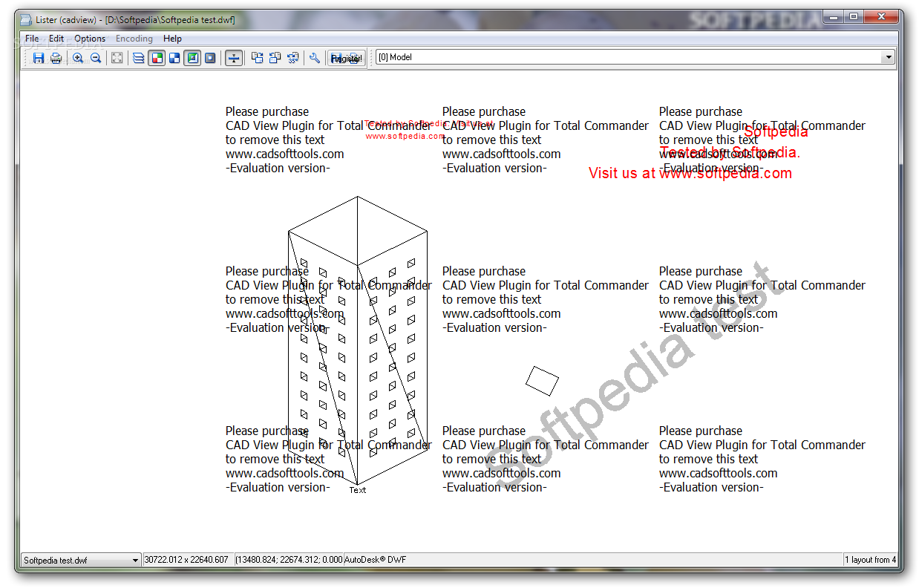The image size is (919, 588).
Task: Click the 'Text' label below the building
Action: coord(358,490)
